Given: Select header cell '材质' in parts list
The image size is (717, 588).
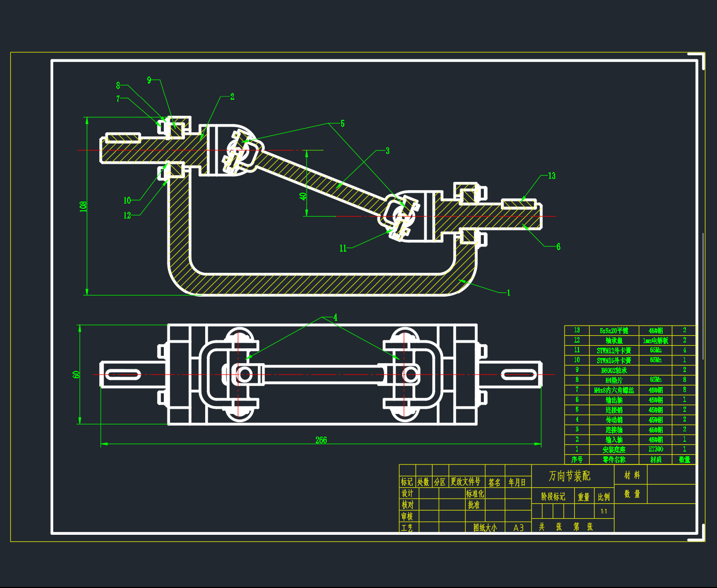Looking at the screenshot, I should pyautogui.click(x=656, y=459).
